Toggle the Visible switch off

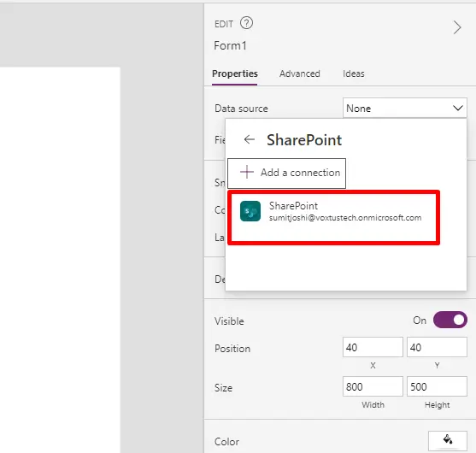tap(450, 320)
